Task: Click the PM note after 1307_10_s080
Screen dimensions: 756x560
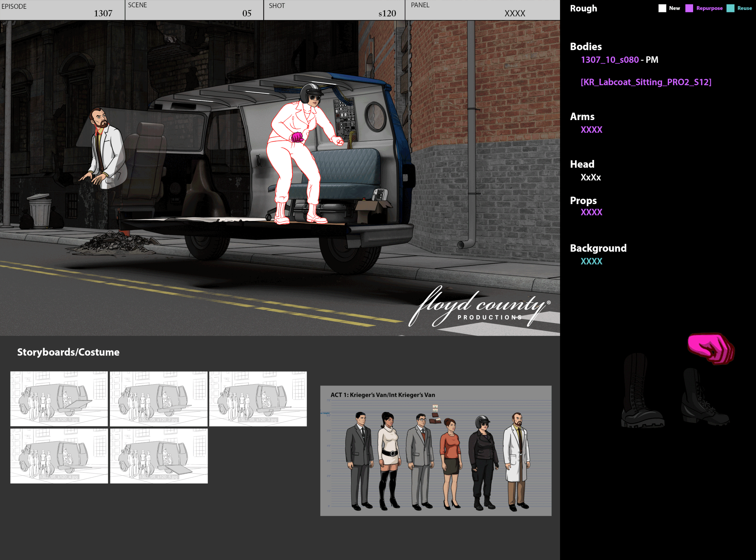Action: pos(652,60)
